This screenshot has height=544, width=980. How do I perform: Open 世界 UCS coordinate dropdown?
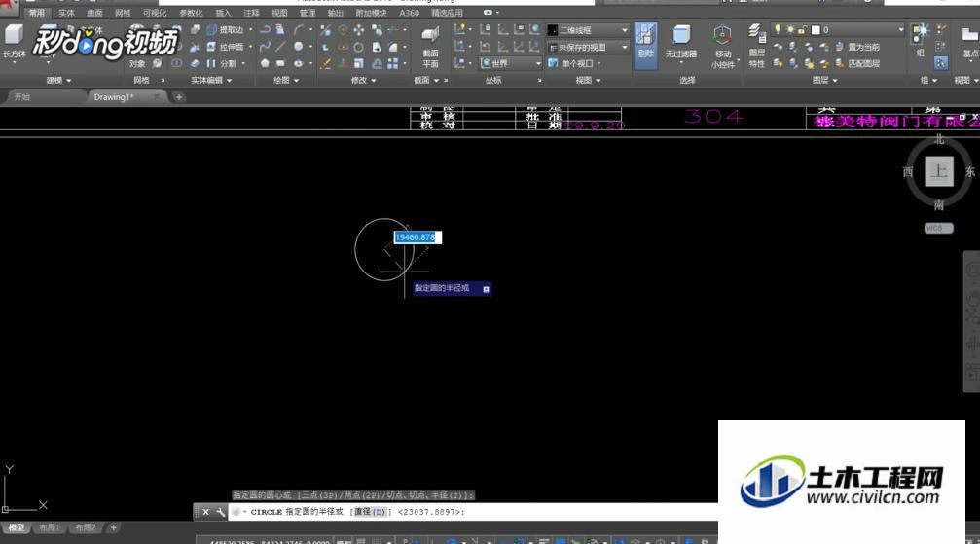coord(510,64)
